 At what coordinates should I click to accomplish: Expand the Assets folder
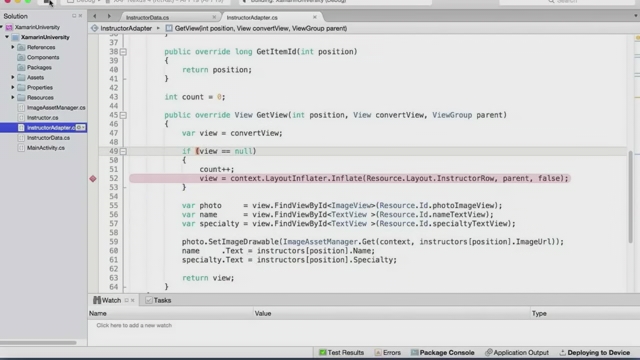13,77
